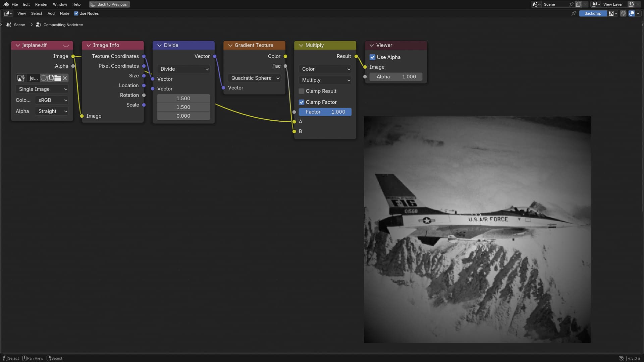Image resolution: width=644 pixels, height=362 pixels.
Task: Unlink image with the X icon
Action: pos(65,78)
